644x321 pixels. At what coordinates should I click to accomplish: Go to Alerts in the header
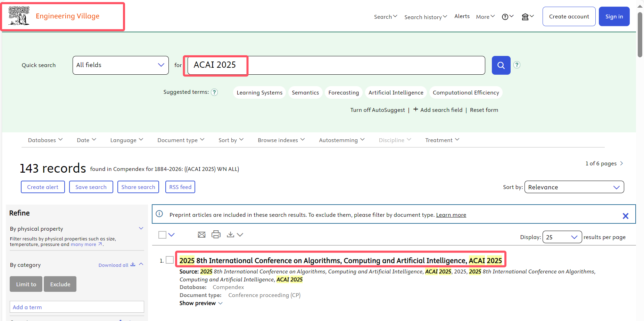[462, 16]
